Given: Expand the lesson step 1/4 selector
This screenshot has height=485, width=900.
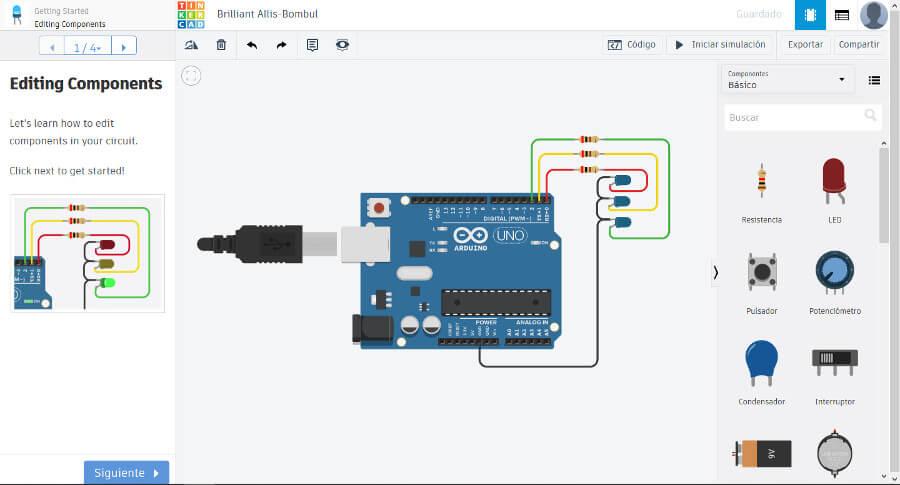Looking at the screenshot, I should [87, 46].
